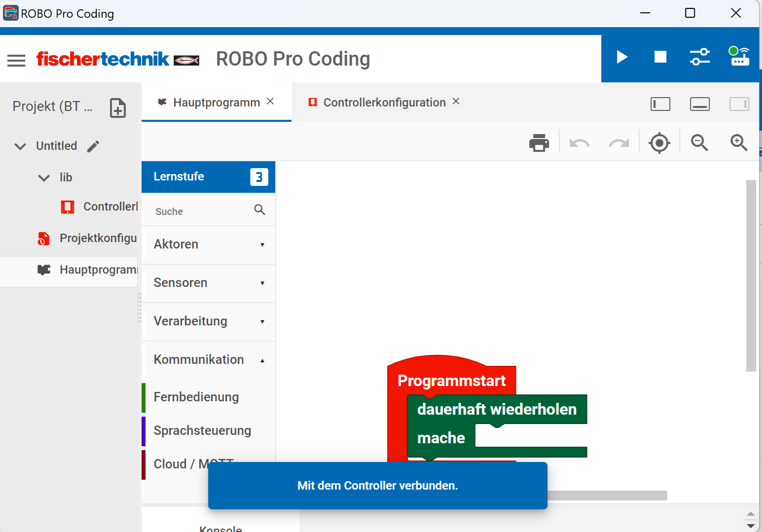The width and height of the screenshot is (762, 532).
Task: Collapse the Untitled project tree
Action: pos(20,146)
